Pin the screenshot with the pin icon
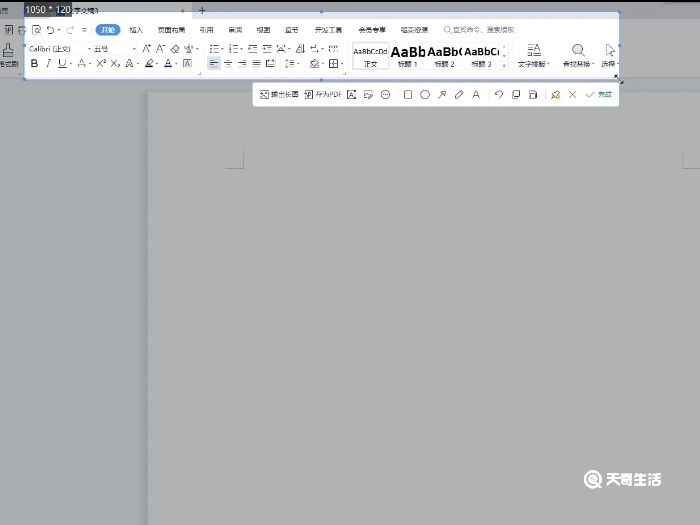The height and width of the screenshot is (525, 700). click(x=555, y=94)
